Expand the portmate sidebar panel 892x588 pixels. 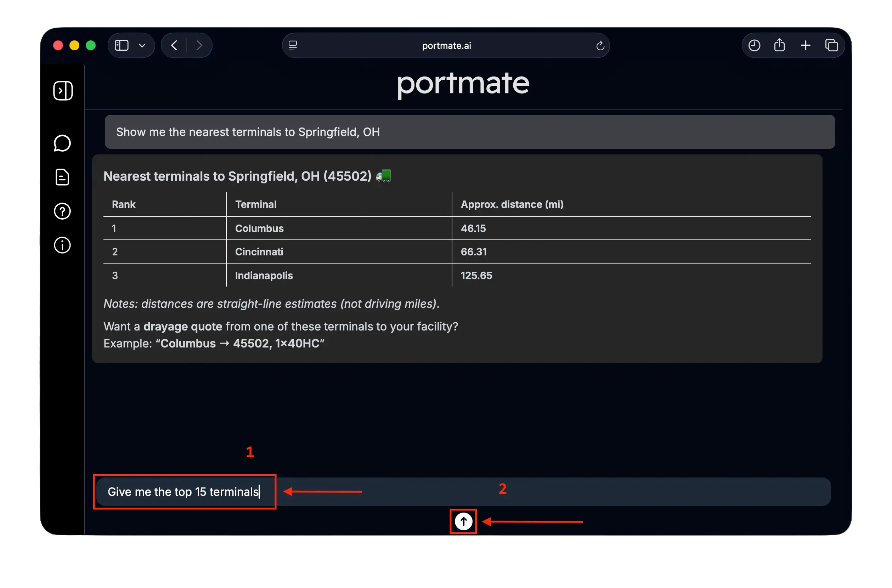click(x=63, y=90)
